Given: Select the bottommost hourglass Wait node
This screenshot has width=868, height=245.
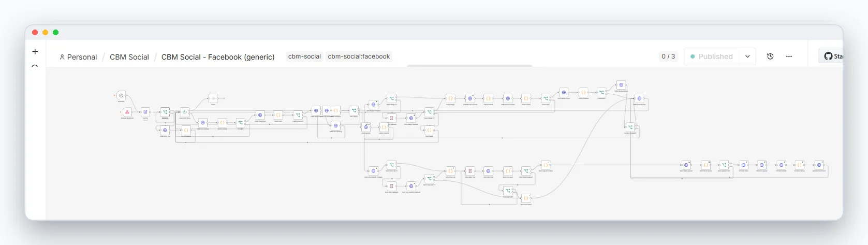Looking at the screenshot, I should (392, 186).
